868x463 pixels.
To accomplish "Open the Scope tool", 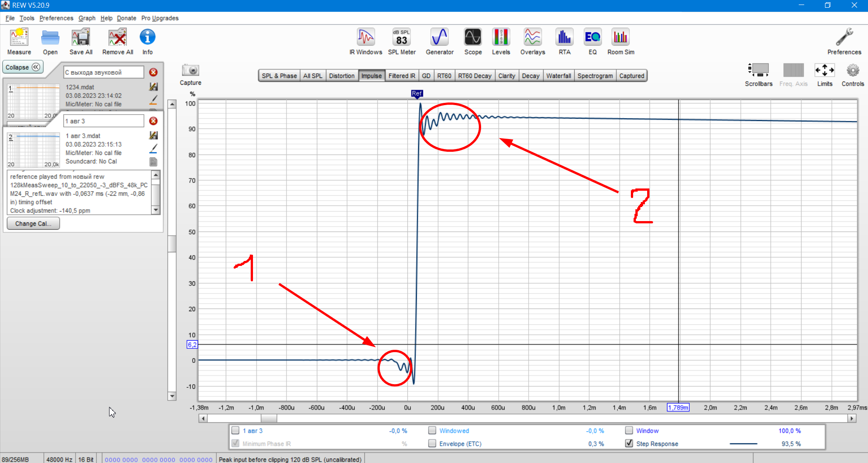I will point(473,37).
